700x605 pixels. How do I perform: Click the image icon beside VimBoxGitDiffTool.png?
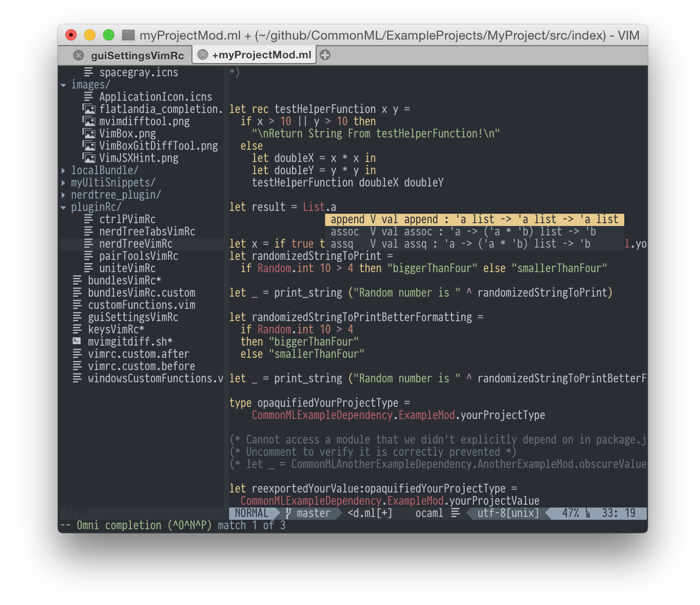click(x=89, y=145)
